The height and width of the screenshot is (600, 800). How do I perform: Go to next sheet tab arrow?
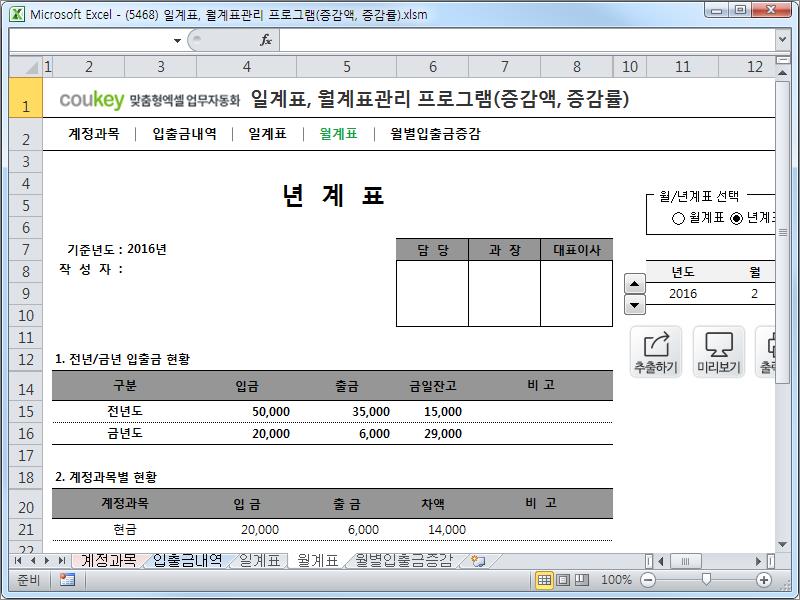click(x=47, y=561)
